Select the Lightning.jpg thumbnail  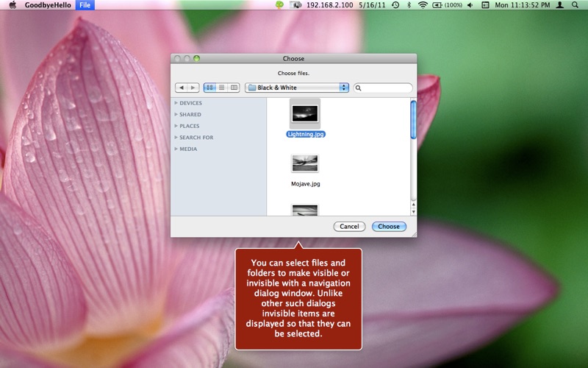coord(305,113)
